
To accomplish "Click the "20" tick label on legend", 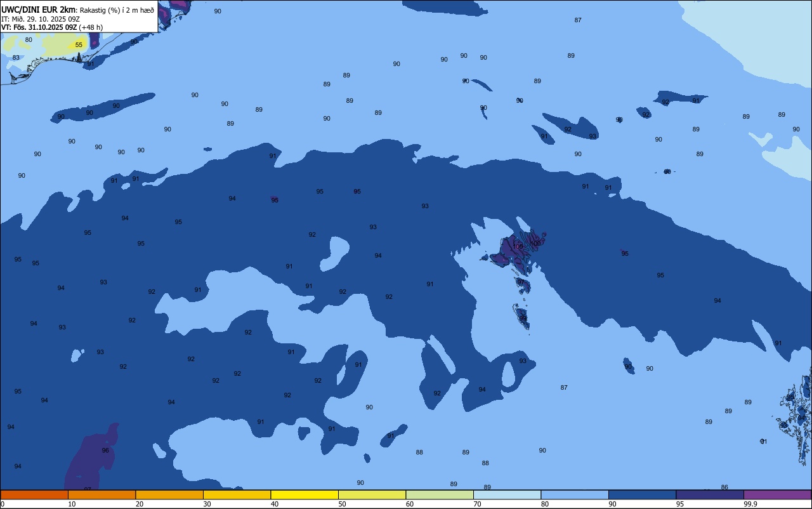I will 140,504.
